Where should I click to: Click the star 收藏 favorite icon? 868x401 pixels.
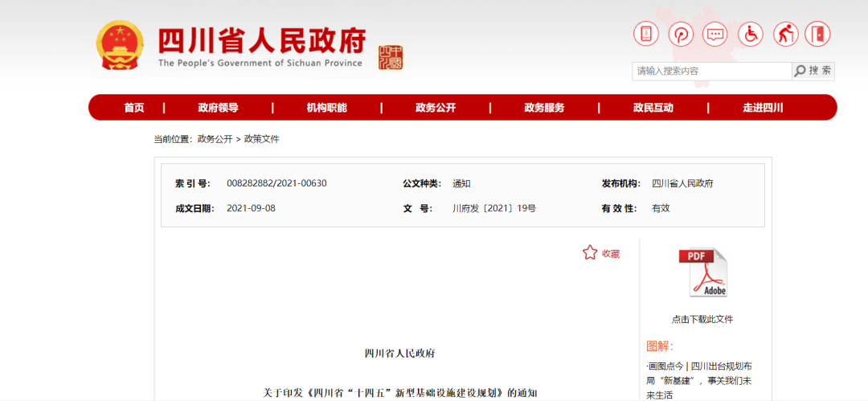(590, 253)
